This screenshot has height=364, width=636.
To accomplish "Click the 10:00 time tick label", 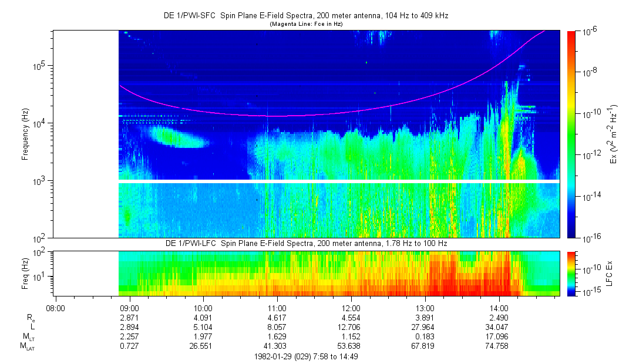I will click(x=203, y=308).
